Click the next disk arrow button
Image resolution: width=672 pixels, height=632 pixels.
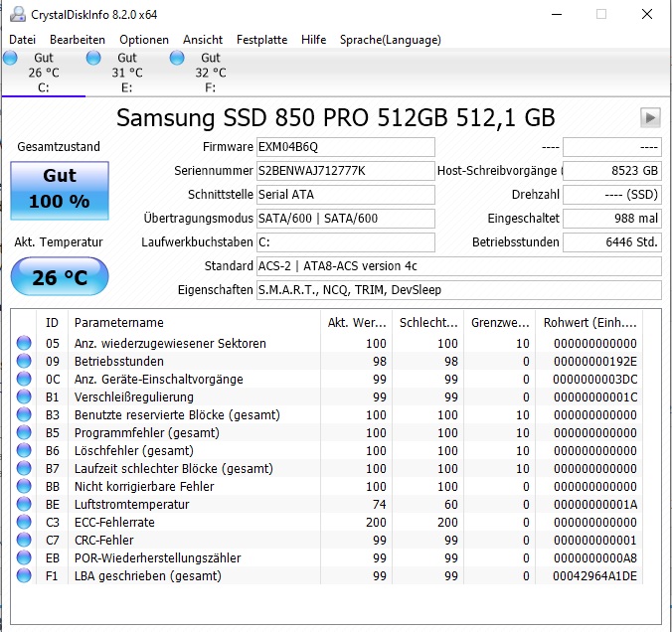tap(650, 117)
